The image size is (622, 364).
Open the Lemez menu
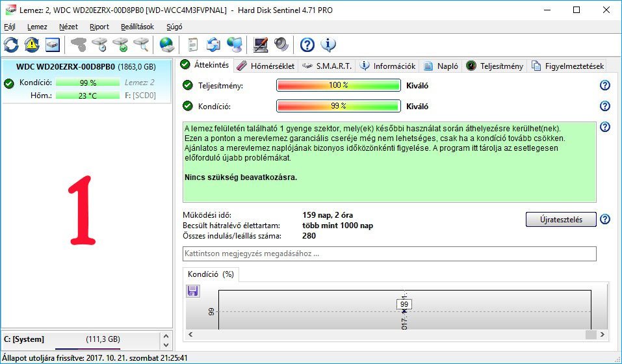point(37,27)
